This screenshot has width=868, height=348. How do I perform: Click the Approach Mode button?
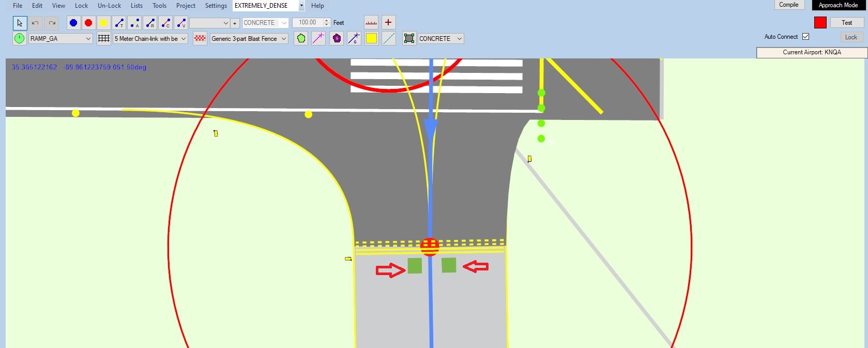[x=838, y=5]
